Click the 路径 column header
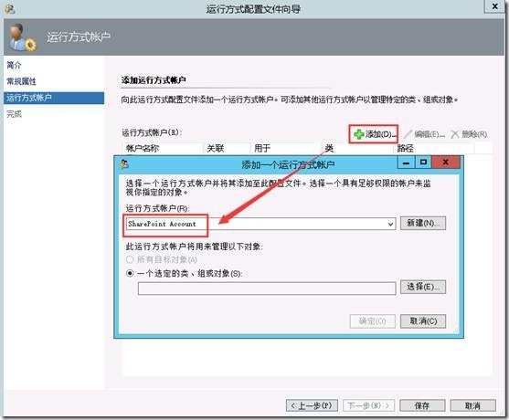Viewport: 509px width, 420px height. tap(434, 149)
